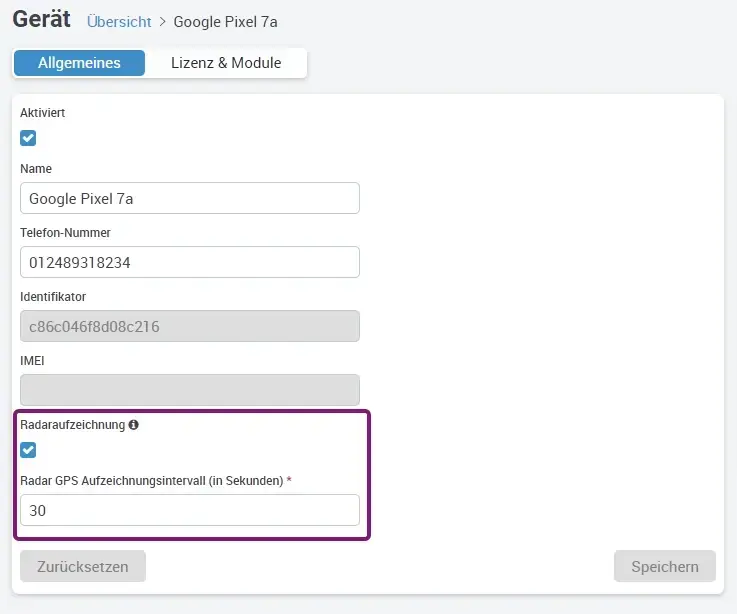Focus the Name field containing Google Pixel 7a

pos(189,198)
